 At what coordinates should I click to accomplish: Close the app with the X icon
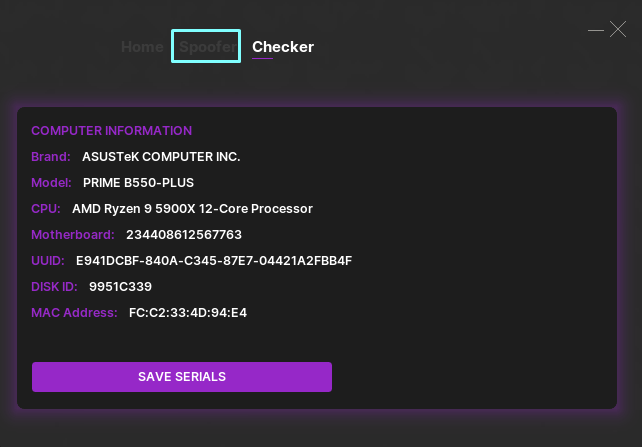pos(618,30)
